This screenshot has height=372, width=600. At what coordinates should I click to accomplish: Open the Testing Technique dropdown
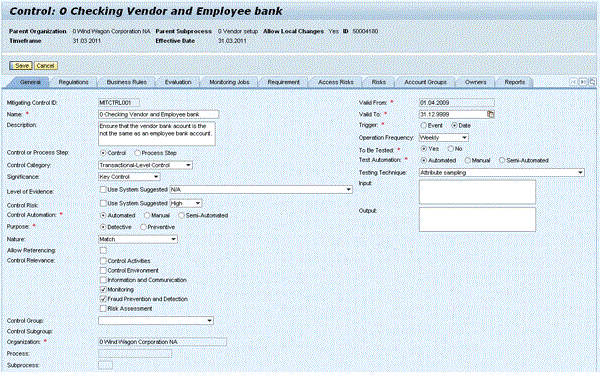[502, 173]
